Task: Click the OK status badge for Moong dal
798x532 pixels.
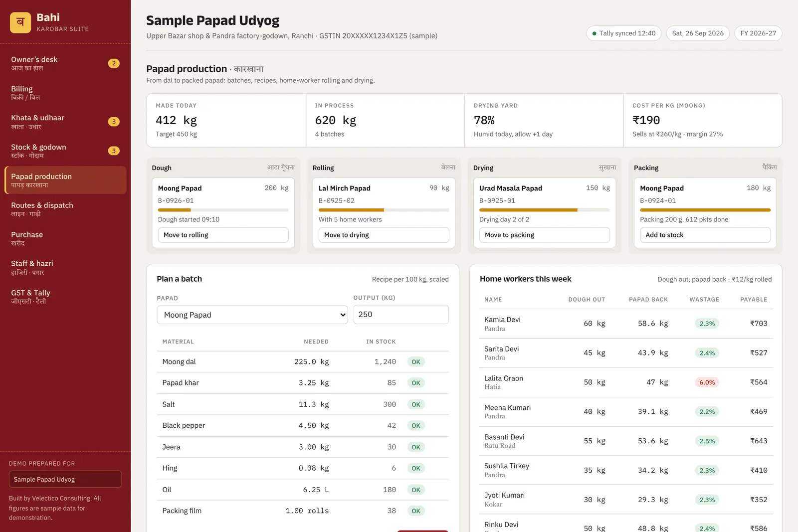Action: 416,362
